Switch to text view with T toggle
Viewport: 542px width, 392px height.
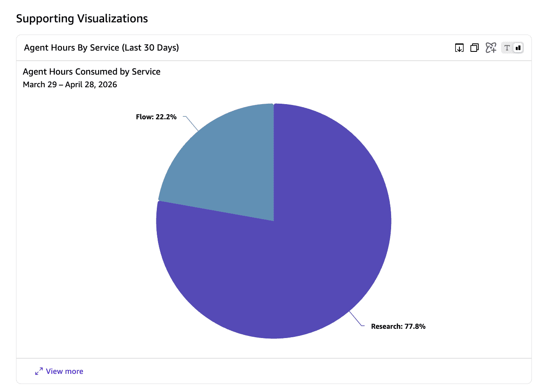[507, 48]
